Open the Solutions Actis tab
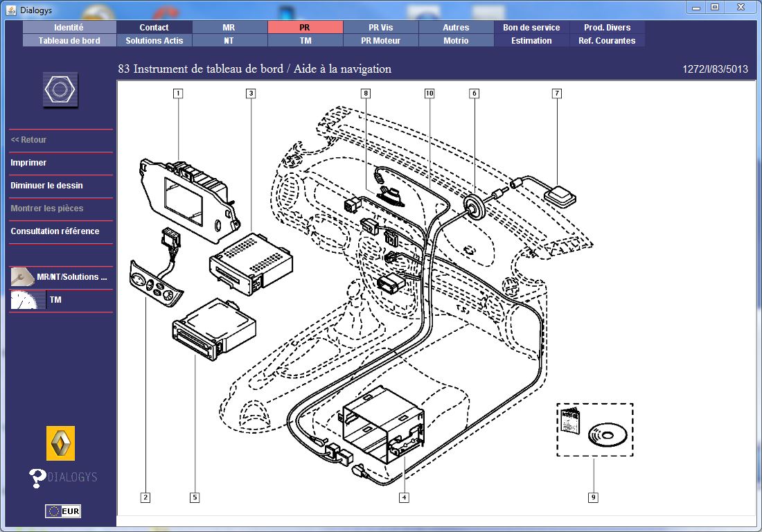 point(154,41)
